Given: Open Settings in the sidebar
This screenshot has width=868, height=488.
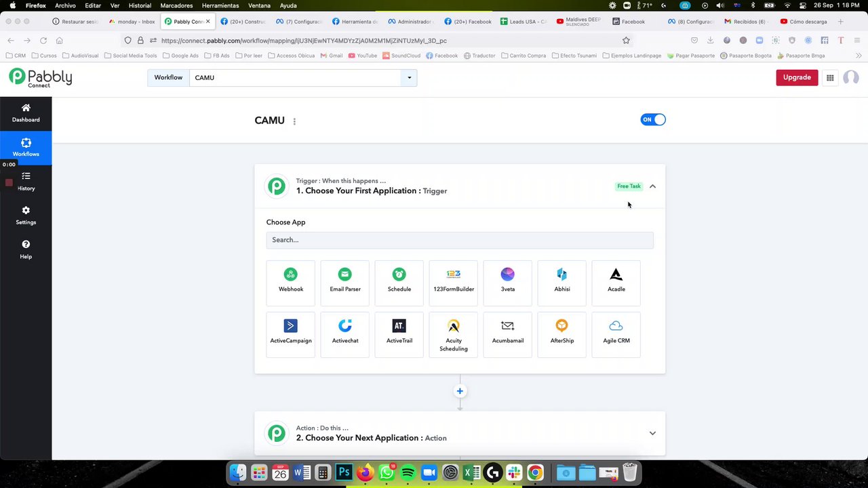Looking at the screenshot, I should pos(26,216).
